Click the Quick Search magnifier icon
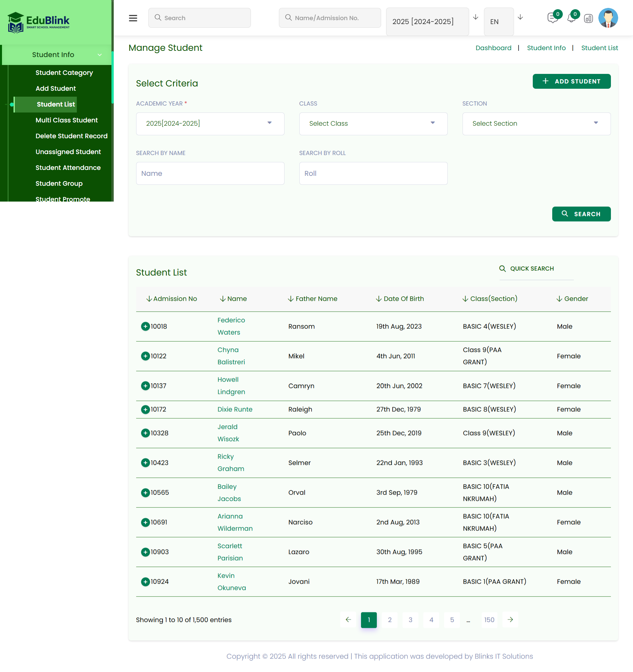The height and width of the screenshot is (672, 633). [502, 269]
